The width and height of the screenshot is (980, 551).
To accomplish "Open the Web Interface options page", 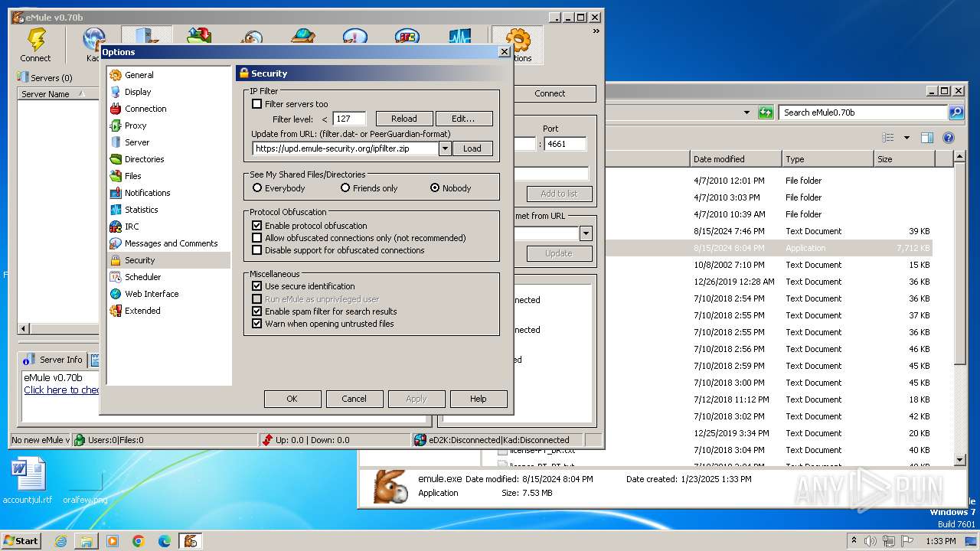I will (152, 294).
